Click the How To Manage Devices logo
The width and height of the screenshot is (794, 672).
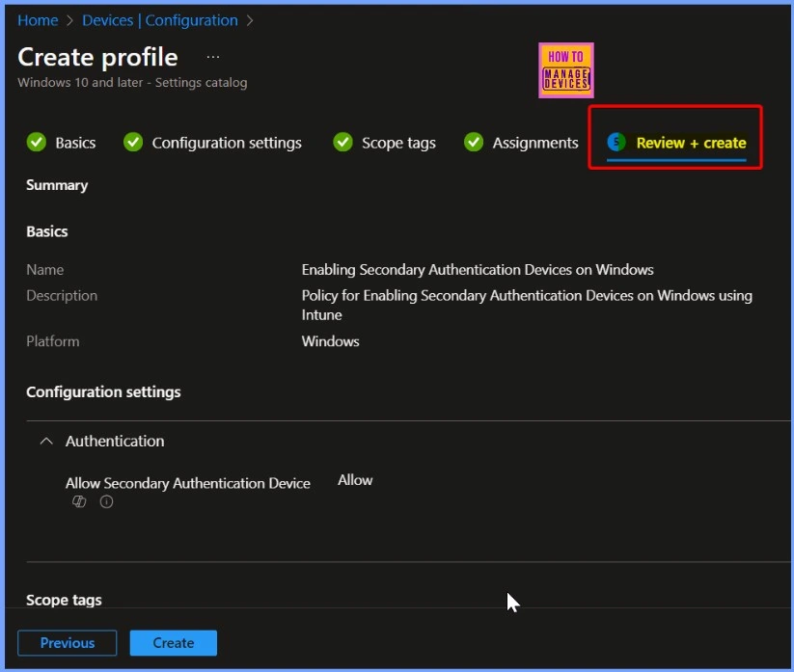click(x=565, y=70)
